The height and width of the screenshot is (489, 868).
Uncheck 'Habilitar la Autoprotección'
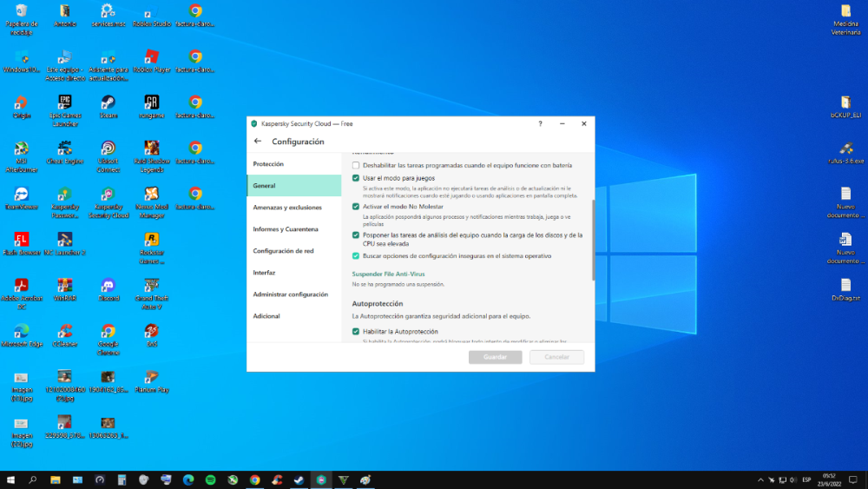click(356, 332)
